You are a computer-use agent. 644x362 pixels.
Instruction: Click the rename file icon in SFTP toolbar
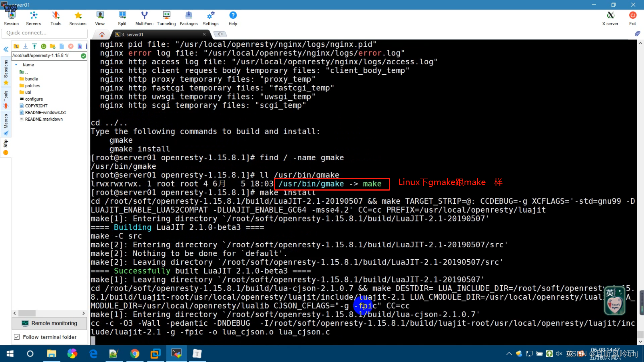pos(80,46)
